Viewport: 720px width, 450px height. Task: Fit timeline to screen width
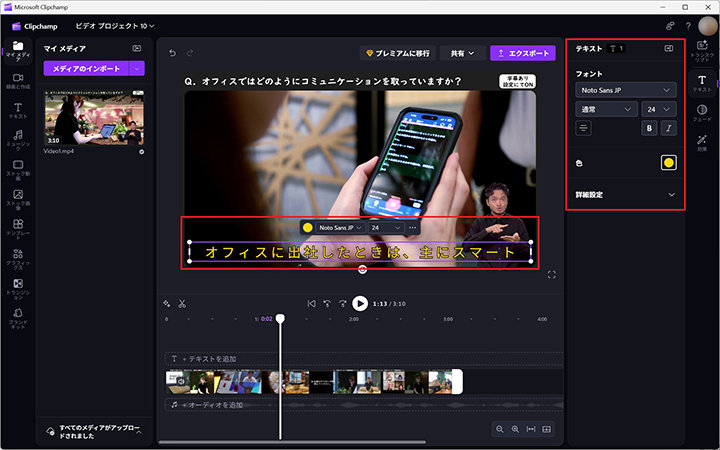tap(531, 429)
